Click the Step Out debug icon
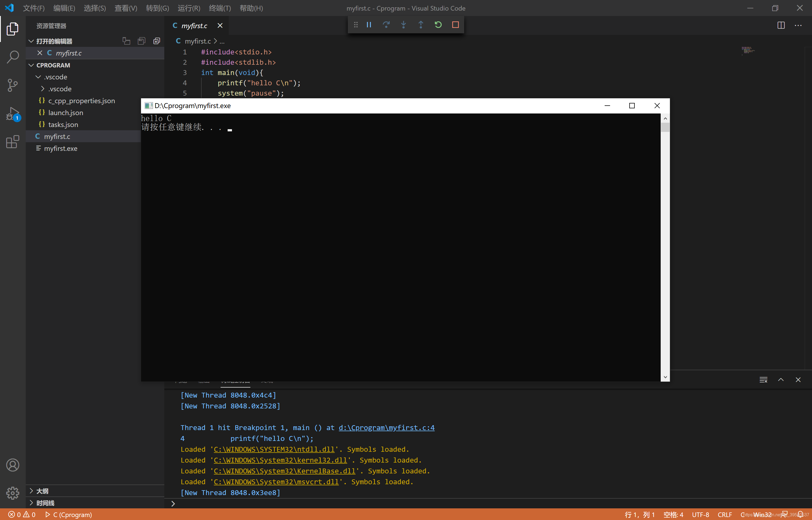Viewport: 812px width, 520px height. (421, 25)
